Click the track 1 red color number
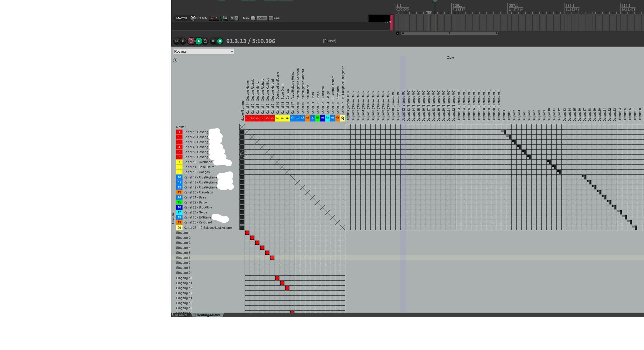644x350 pixels. (179, 132)
